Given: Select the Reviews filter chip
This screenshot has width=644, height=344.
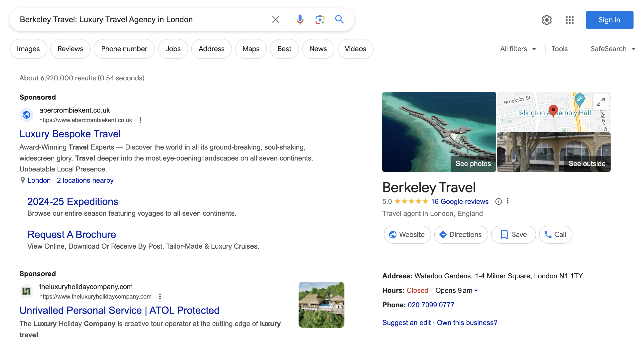Looking at the screenshot, I should pos(70,49).
